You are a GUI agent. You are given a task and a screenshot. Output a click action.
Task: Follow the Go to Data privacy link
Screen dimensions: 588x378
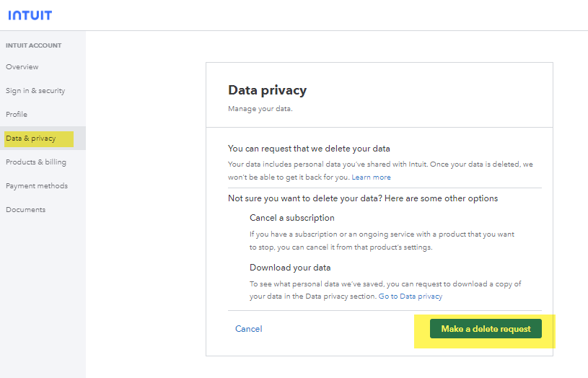pos(411,296)
